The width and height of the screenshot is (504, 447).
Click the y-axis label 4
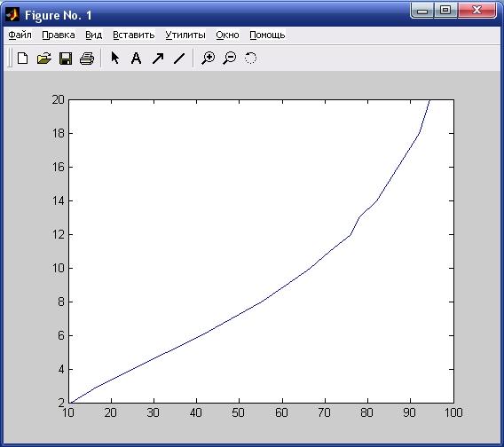[61, 370]
